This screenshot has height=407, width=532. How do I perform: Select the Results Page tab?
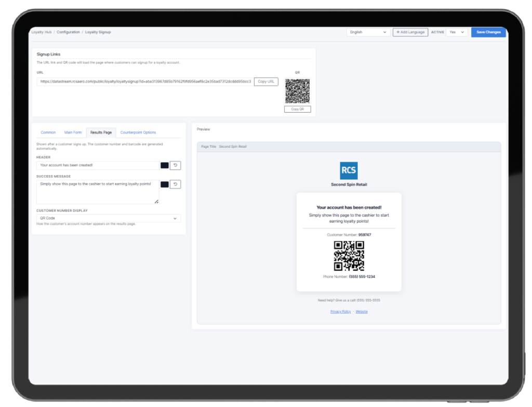click(101, 133)
